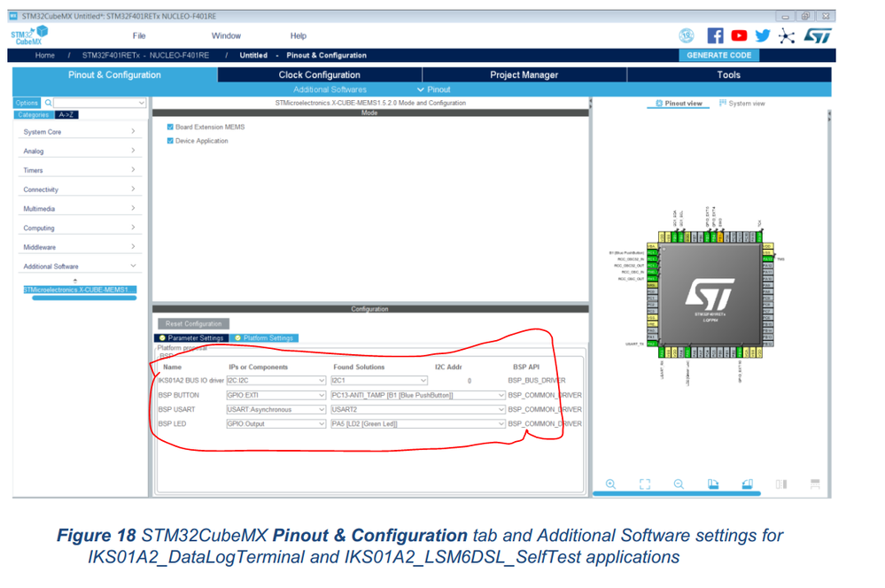Screen dimensions: 885x588
Task: Switch to the System view tab
Action: [742, 104]
